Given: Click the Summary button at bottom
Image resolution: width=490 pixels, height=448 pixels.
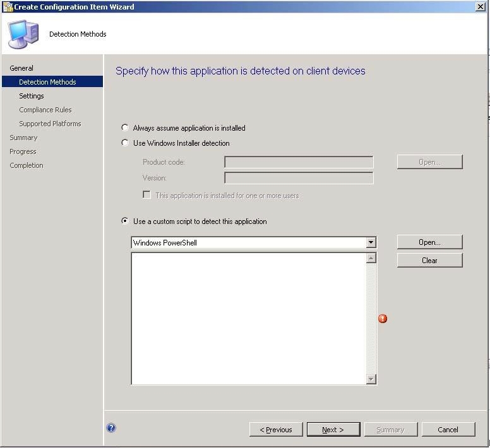Looking at the screenshot, I should pos(391,430).
